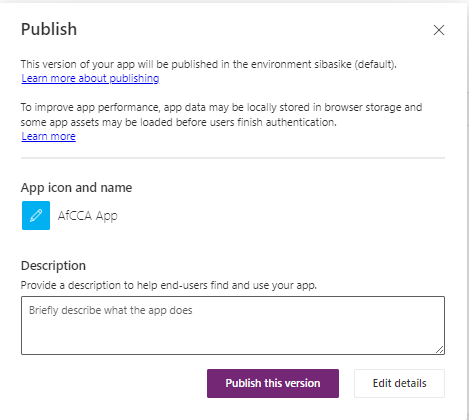Click the Publish this version button
Screen dimensions: 469x420
(273, 383)
